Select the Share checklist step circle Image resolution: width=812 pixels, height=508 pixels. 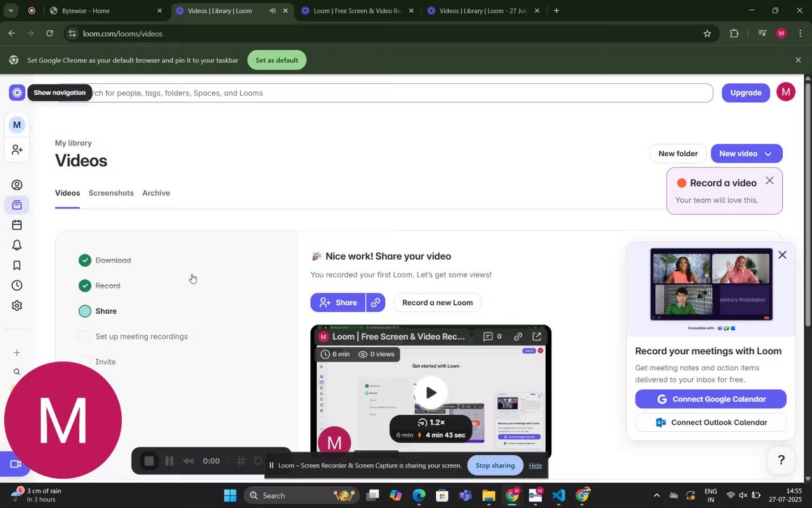(85, 311)
